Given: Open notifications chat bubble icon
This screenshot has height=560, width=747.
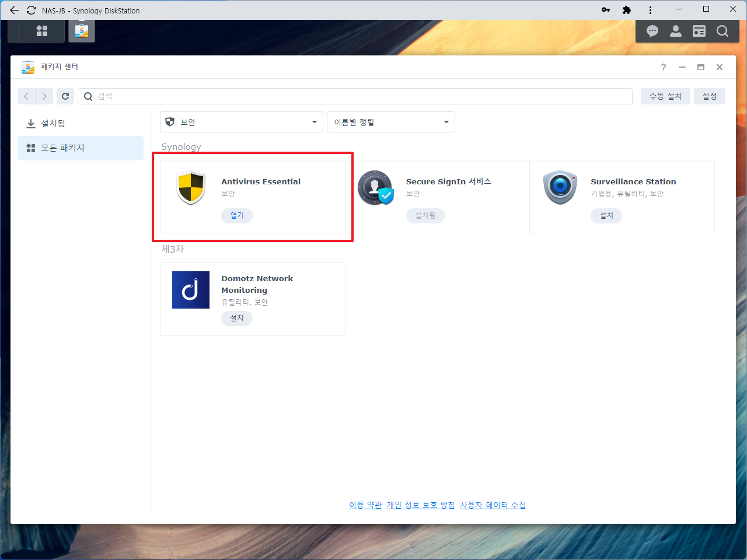Looking at the screenshot, I should tap(652, 31).
